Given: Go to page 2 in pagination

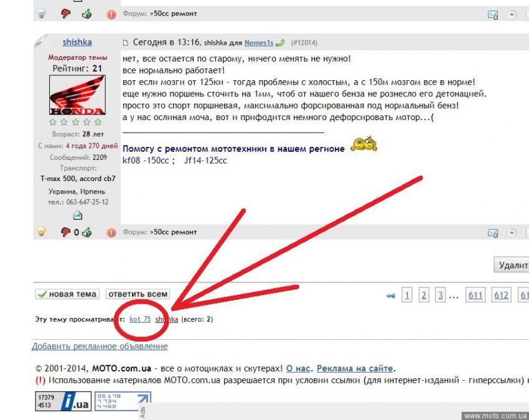Looking at the screenshot, I should pos(423,296).
